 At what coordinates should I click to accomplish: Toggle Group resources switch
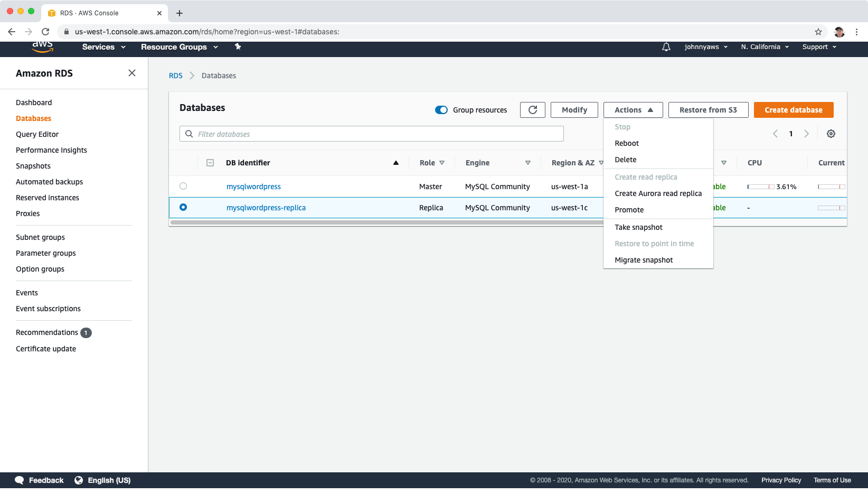click(441, 110)
